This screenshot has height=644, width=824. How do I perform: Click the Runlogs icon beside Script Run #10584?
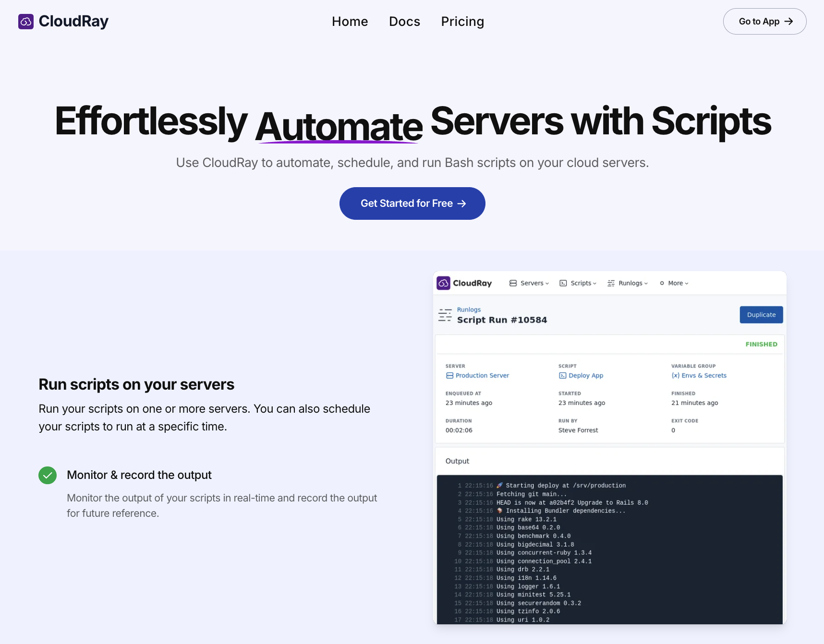click(445, 315)
